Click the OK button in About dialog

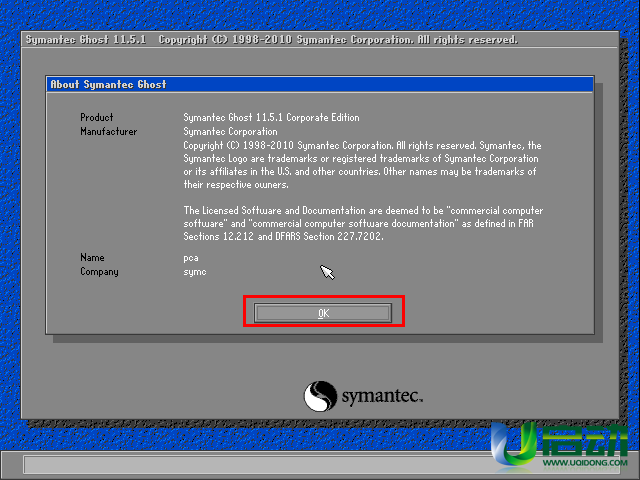click(x=323, y=313)
